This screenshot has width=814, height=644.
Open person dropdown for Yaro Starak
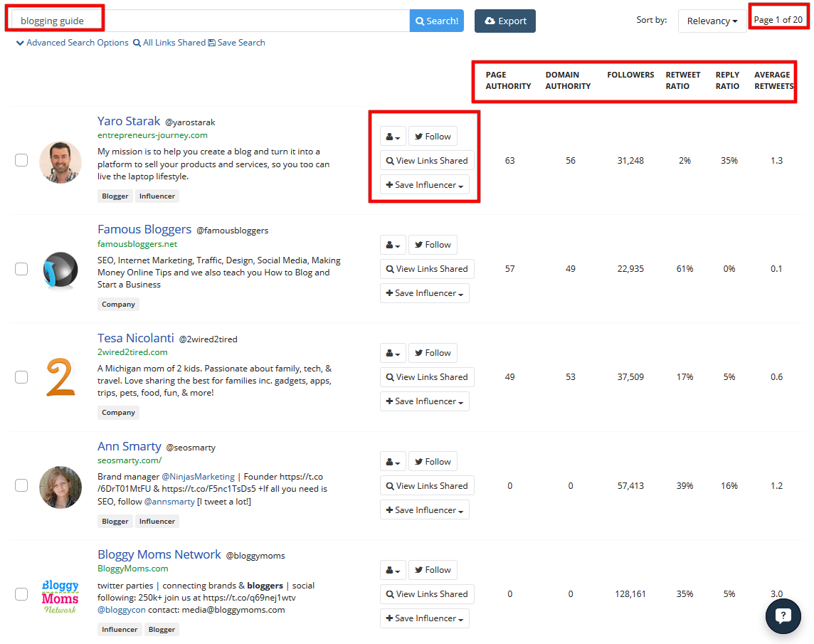(393, 137)
